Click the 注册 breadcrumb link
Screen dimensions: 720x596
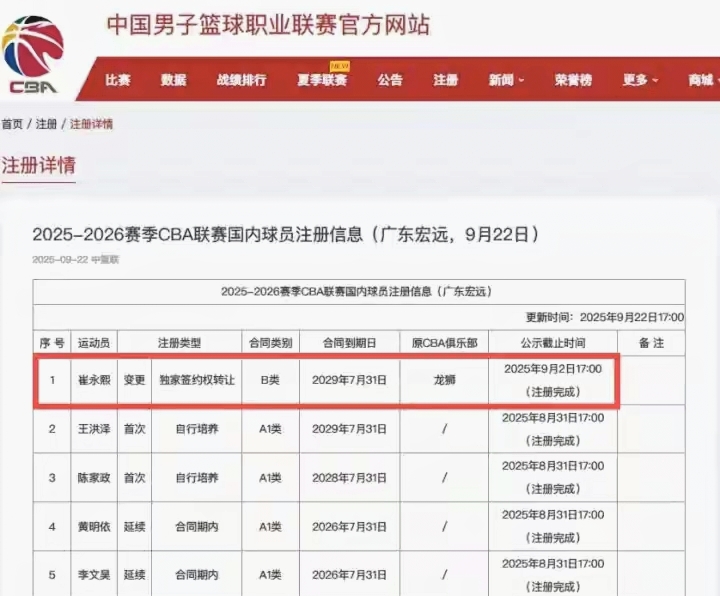point(46,124)
